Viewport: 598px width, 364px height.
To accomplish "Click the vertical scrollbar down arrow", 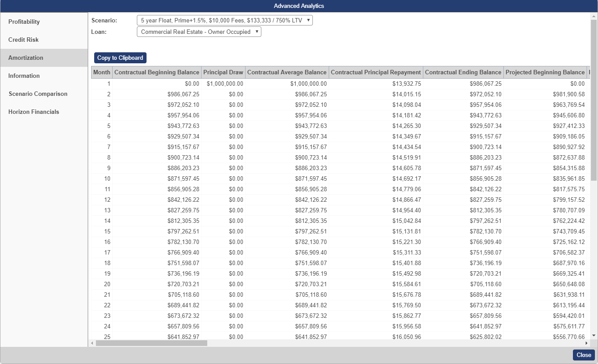I will pos(594,335).
